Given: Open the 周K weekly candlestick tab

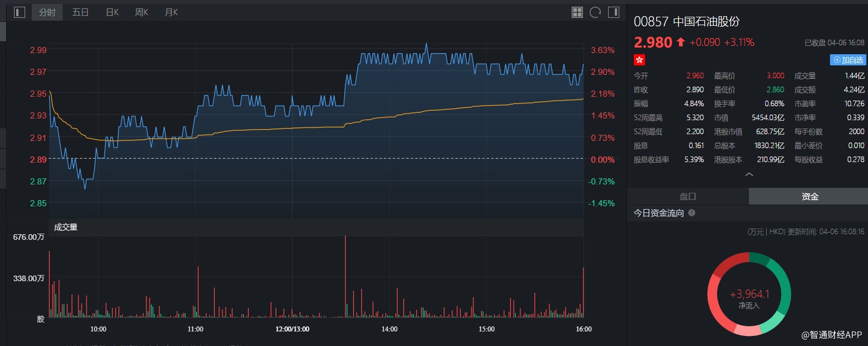Looking at the screenshot, I should click(141, 12).
